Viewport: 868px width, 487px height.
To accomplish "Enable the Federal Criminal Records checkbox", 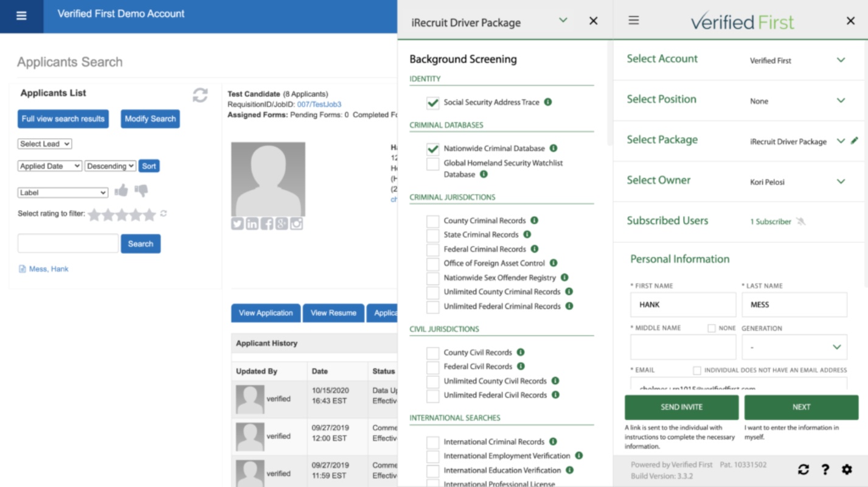I will [x=432, y=250].
